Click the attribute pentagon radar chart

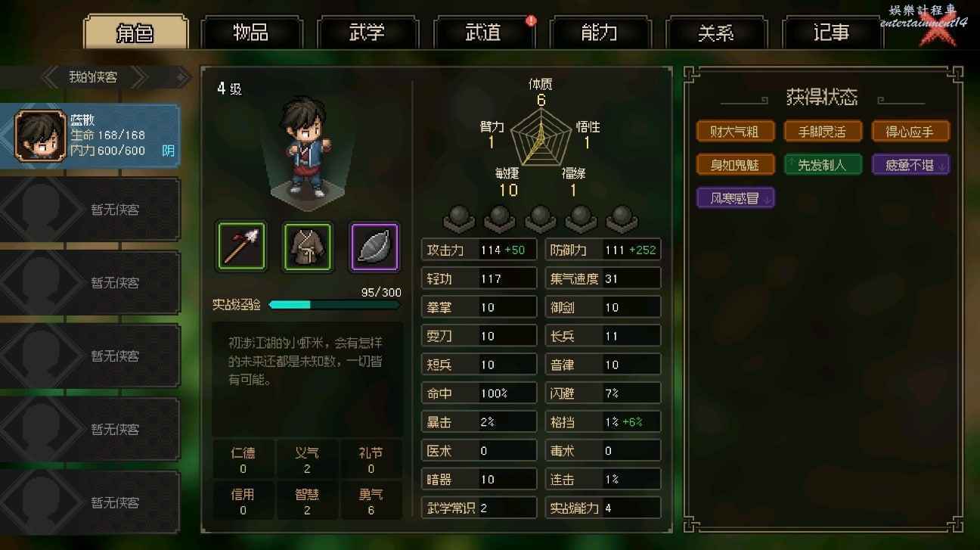coord(540,135)
